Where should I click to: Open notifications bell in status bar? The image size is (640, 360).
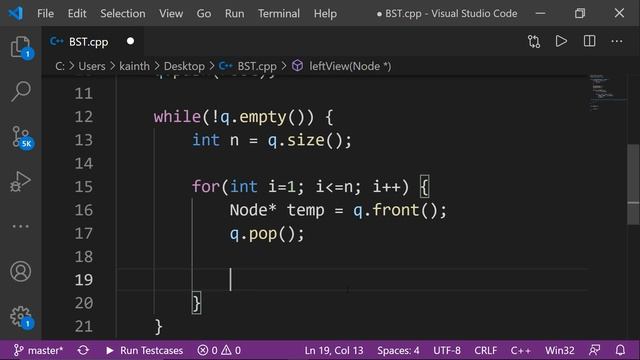click(x=620, y=350)
